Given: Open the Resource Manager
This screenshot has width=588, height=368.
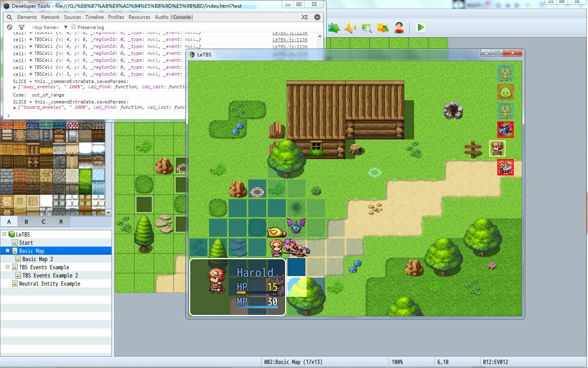Looking at the screenshot, I should tap(383, 27).
